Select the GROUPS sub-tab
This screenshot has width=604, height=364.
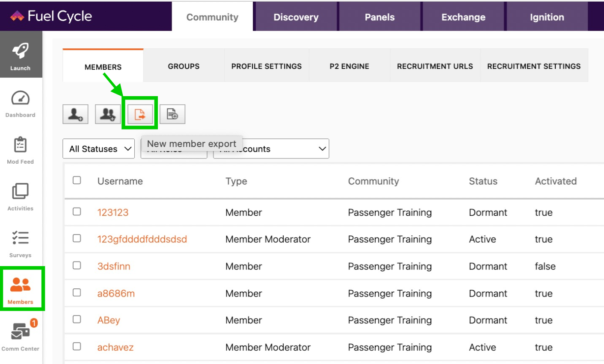tap(184, 66)
